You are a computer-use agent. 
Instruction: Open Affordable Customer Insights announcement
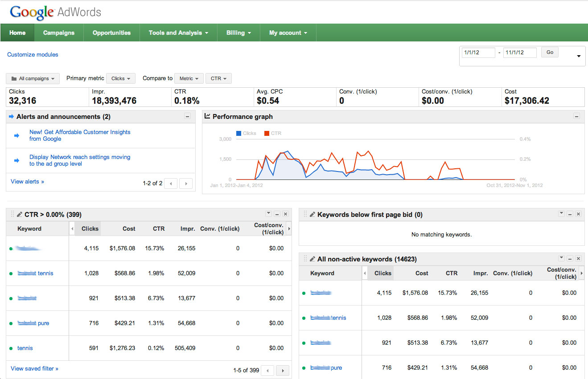[x=80, y=135]
